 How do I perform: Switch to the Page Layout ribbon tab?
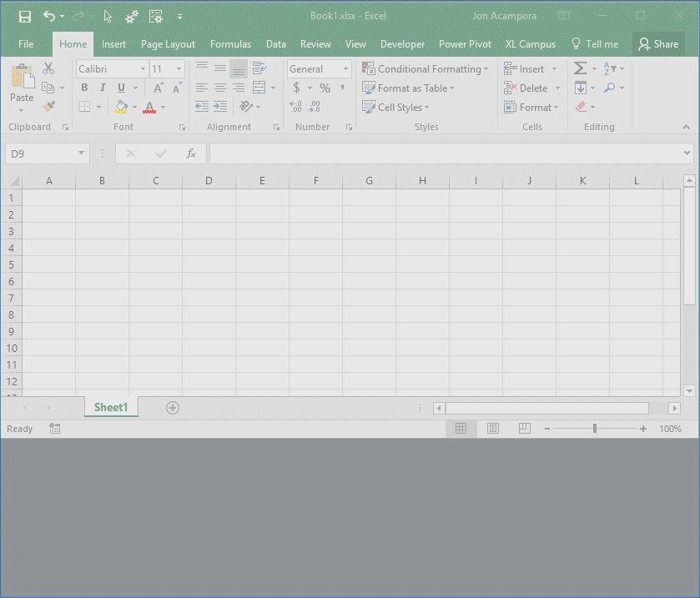pos(168,44)
